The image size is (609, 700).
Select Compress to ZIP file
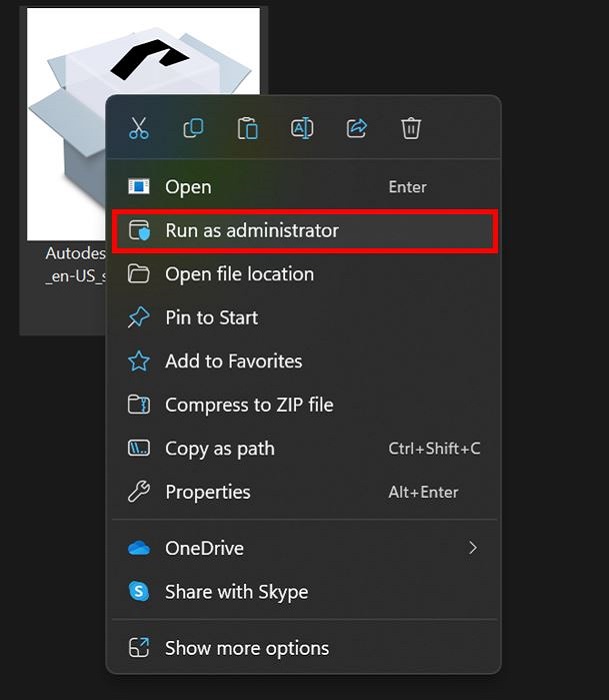point(304,405)
